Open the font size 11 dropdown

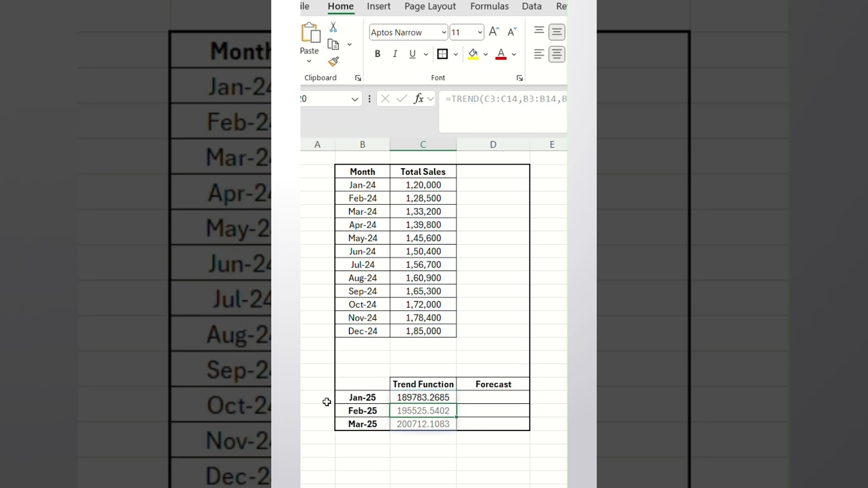point(479,33)
